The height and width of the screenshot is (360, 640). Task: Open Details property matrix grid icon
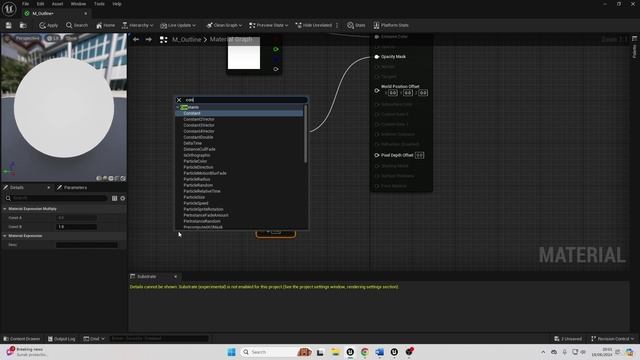tap(114, 198)
